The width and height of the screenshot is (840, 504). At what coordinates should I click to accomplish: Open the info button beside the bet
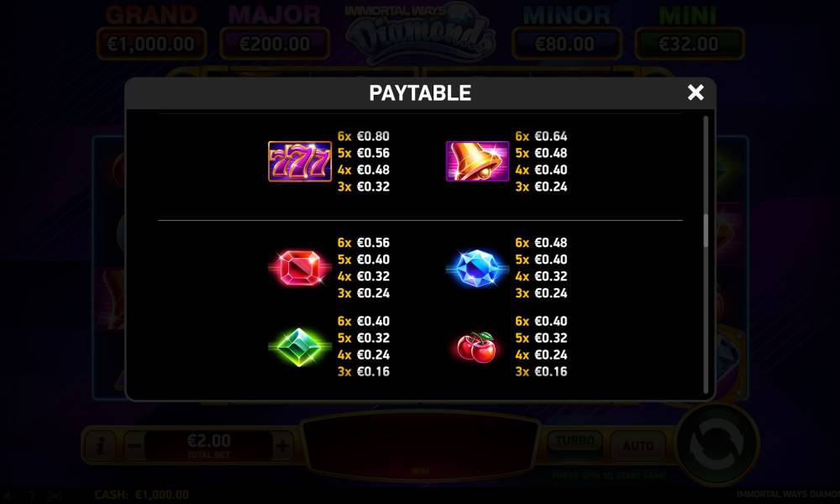[100, 445]
